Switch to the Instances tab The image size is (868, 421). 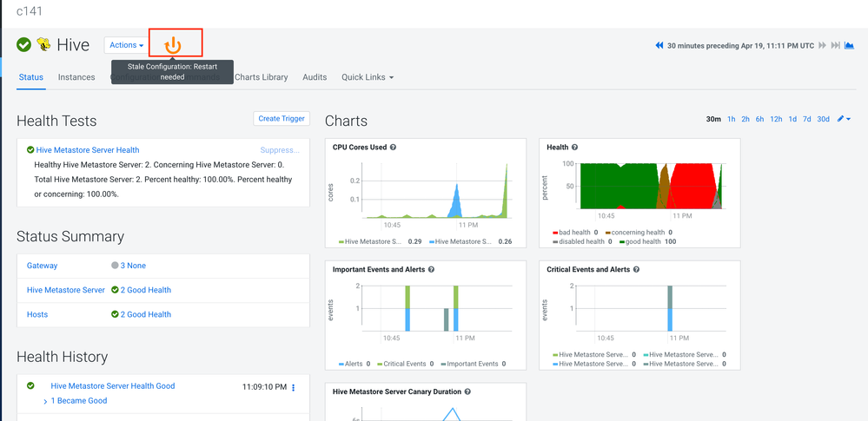click(x=76, y=77)
